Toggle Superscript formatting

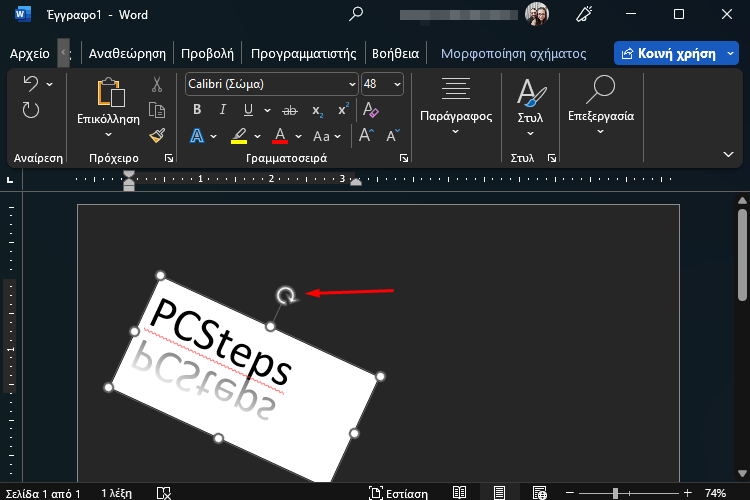coord(343,110)
